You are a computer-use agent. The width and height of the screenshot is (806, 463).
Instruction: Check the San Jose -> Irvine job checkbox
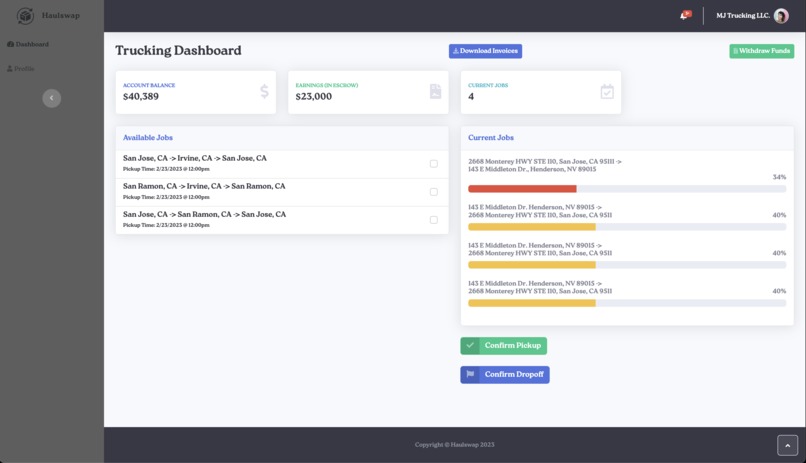[x=434, y=163]
